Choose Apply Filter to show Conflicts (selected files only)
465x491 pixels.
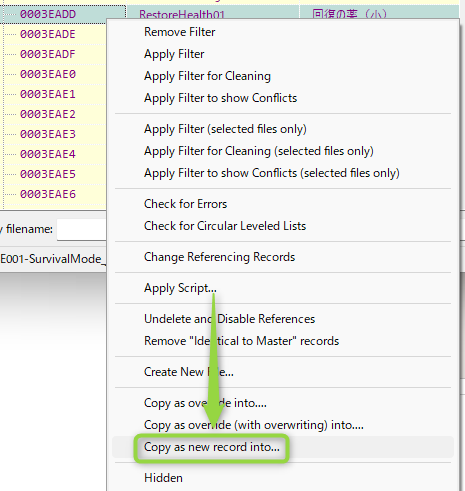(272, 173)
